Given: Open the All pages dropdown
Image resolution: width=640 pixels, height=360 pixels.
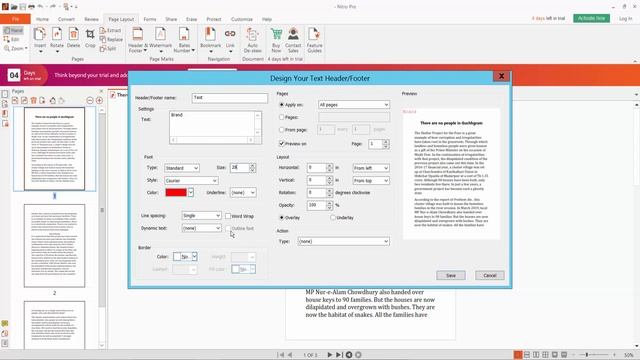Looking at the screenshot, I should pyautogui.click(x=353, y=105).
